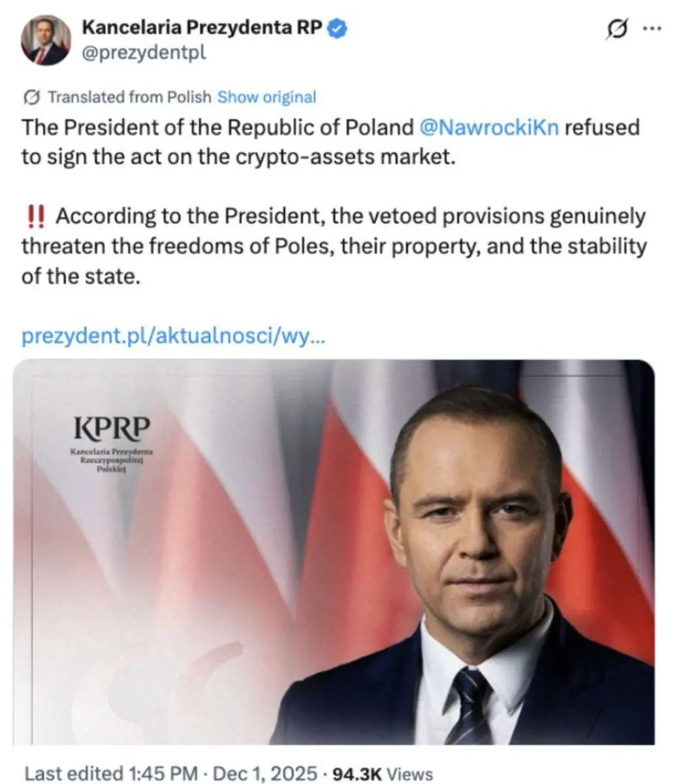Click the 'Translated from Polish' label
Screen dimensions: 694x784
coord(129,97)
